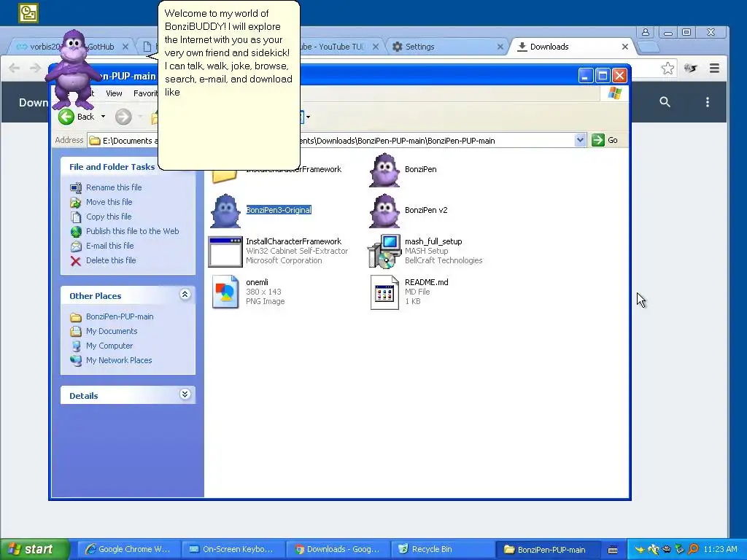Click the BonziBUDDY purple gorilla character
Screen dimensions: 747x560
click(72, 69)
